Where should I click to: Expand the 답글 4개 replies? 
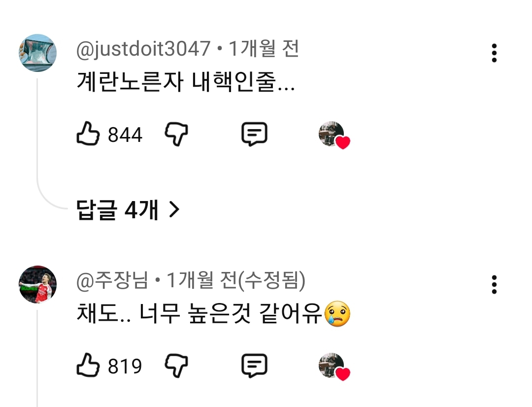[x=128, y=210]
